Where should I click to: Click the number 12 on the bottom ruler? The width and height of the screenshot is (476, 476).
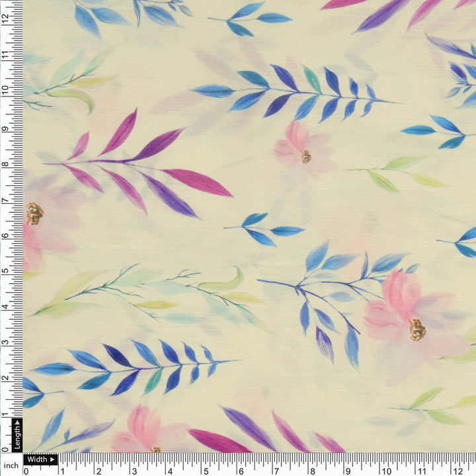pyautogui.click(x=456, y=471)
